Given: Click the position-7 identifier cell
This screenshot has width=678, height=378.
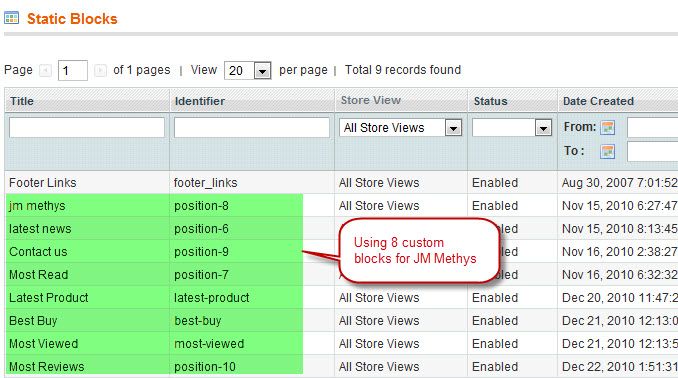Looking at the screenshot, I should pos(252,274).
